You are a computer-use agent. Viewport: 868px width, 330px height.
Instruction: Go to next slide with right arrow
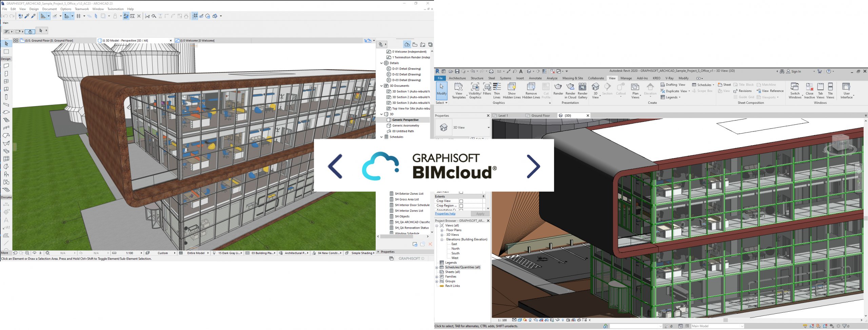pos(533,167)
